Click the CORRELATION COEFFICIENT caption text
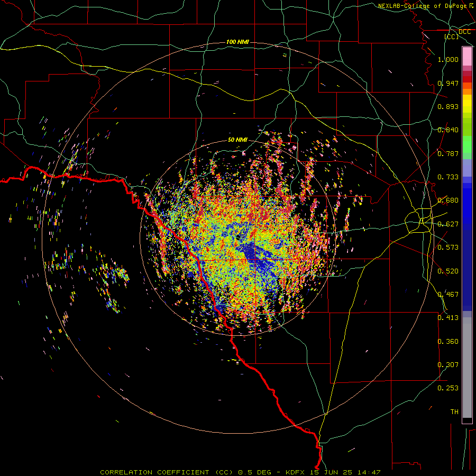The image size is (476, 476). [x=154, y=472]
